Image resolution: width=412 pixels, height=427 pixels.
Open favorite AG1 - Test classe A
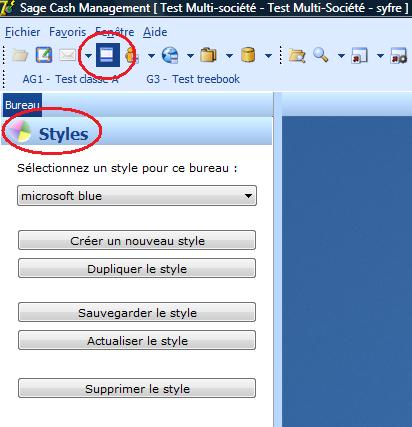(x=70, y=79)
